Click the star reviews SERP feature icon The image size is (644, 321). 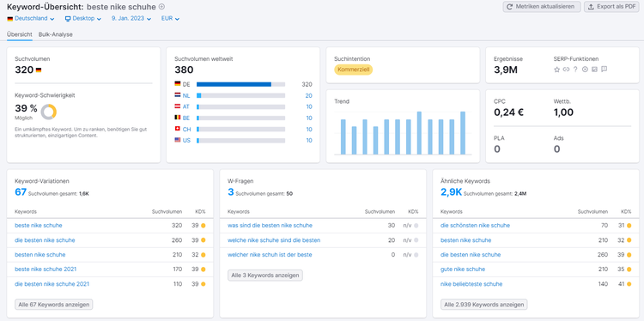pyautogui.click(x=557, y=70)
